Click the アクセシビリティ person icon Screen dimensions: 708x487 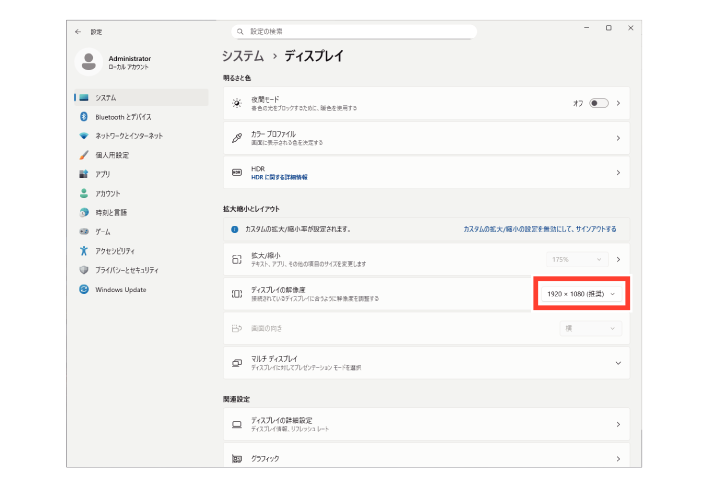pos(84,251)
